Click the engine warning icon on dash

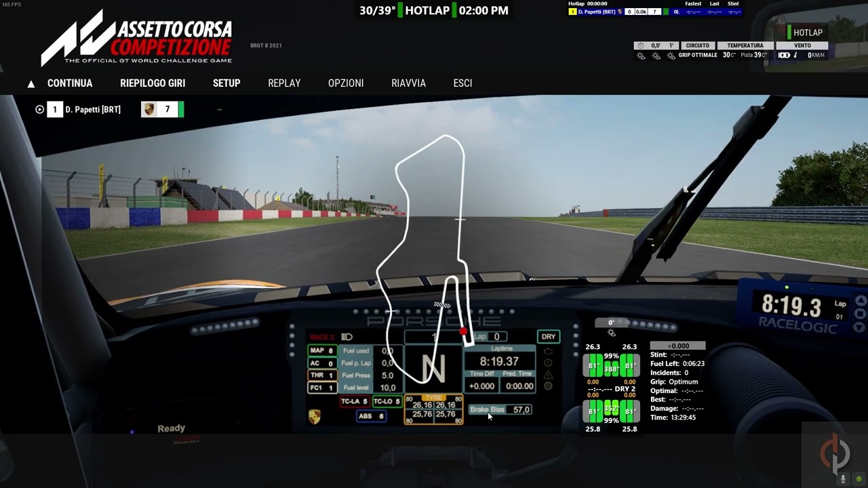tap(548, 351)
